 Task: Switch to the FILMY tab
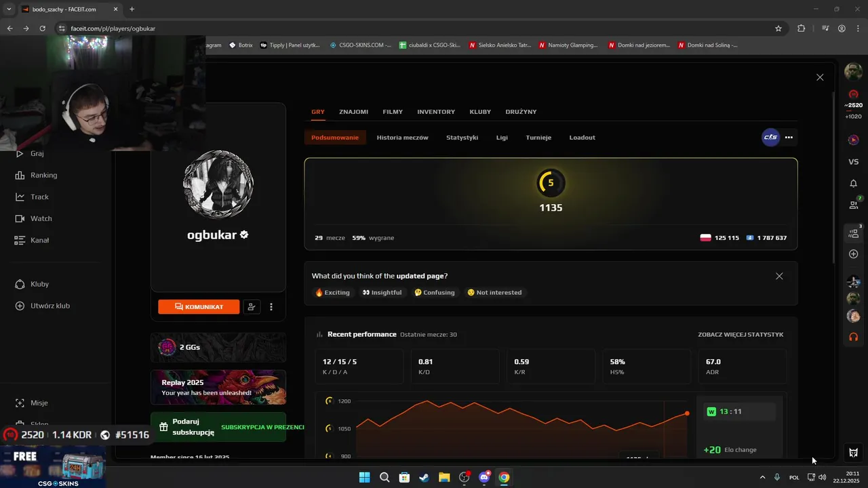pyautogui.click(x=393, y=112)
